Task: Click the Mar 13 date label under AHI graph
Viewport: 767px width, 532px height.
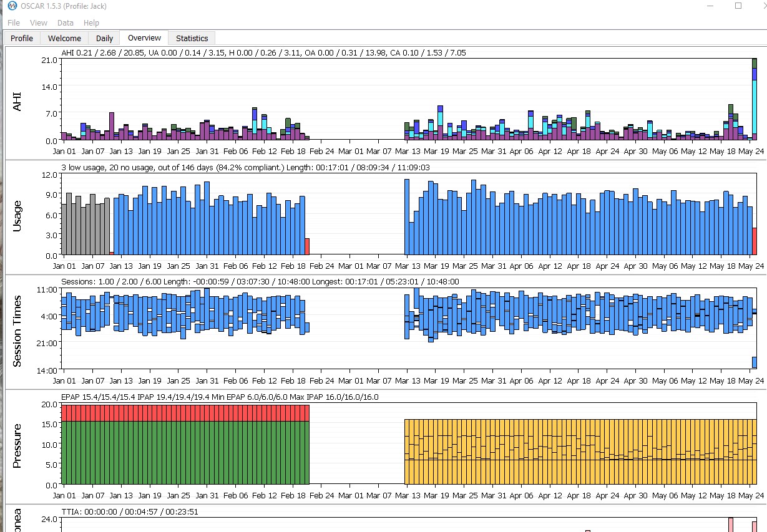Action: click(x=407, y=151)
